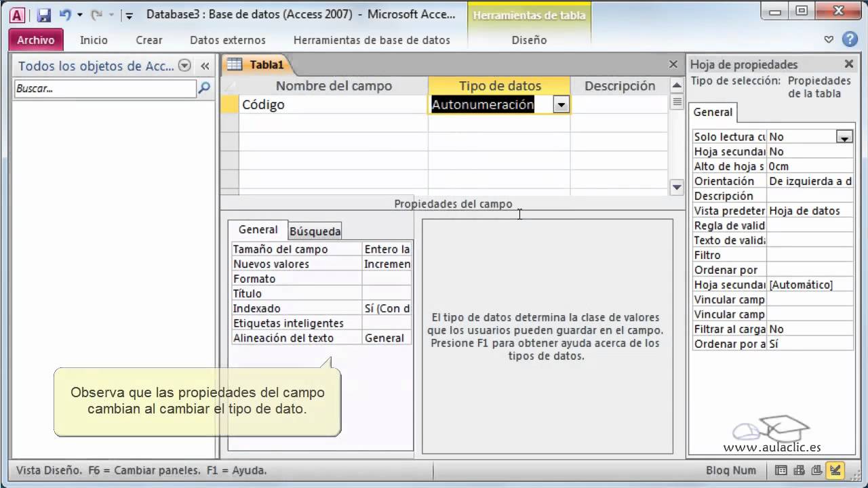Open the undo history dropdown arrow
868x488 pixels.
(x=79, y=15)
